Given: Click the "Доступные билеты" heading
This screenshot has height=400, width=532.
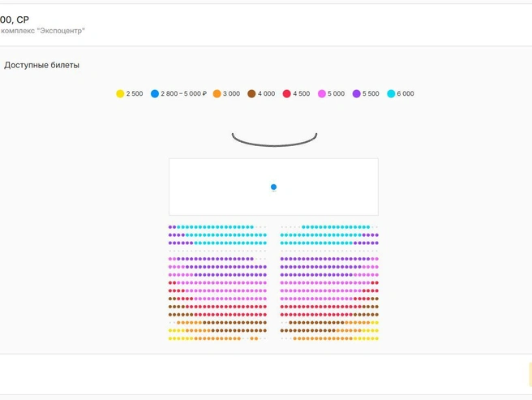Looking at the screenshot, I should (x=41, y=65).
